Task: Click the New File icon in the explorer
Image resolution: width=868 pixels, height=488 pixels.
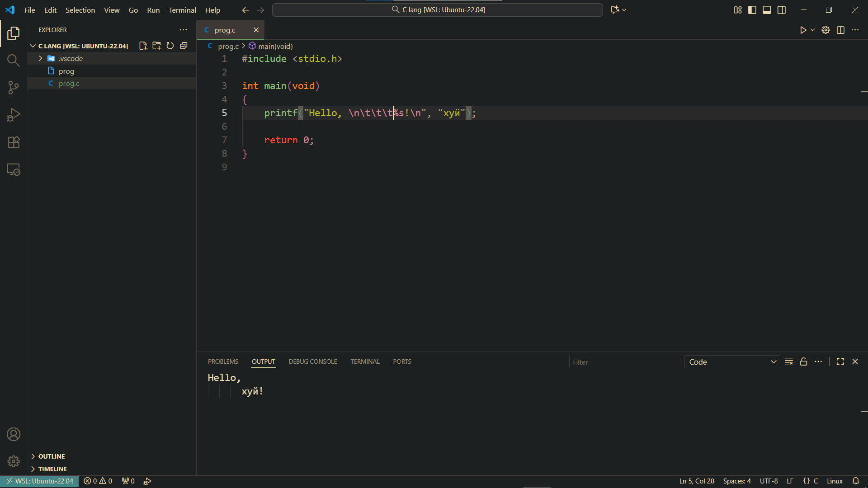Action: pos(143,46)
